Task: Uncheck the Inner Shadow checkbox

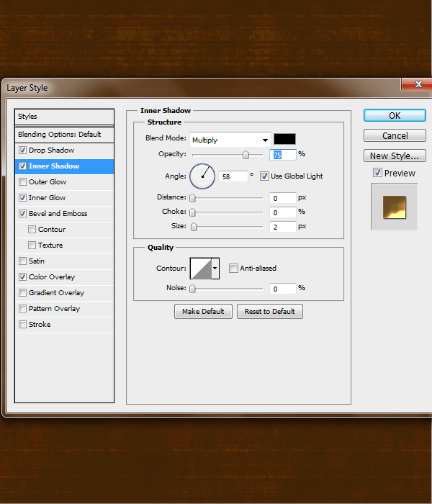Action: [x=22, y=166]
